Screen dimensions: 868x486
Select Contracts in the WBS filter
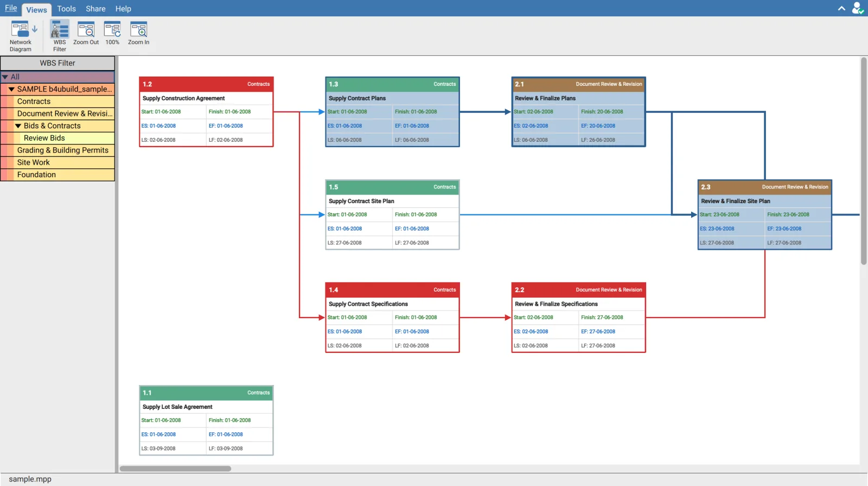[x=58, y=102]
